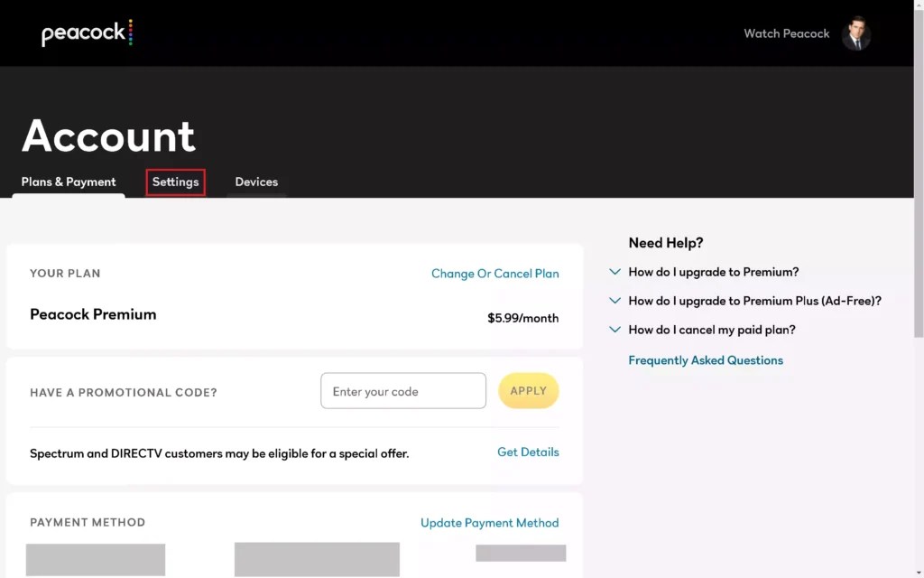
Task: Click Get Details for the special offer
Action: tap(528, 452)
